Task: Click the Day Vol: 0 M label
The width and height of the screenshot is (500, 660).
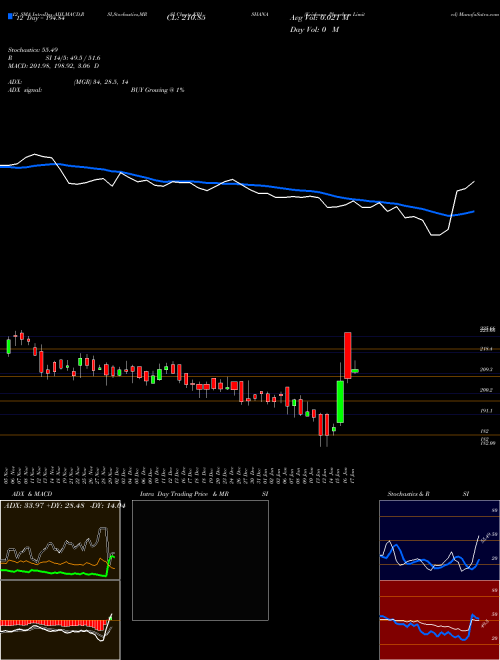Action: tap(314, 30)
